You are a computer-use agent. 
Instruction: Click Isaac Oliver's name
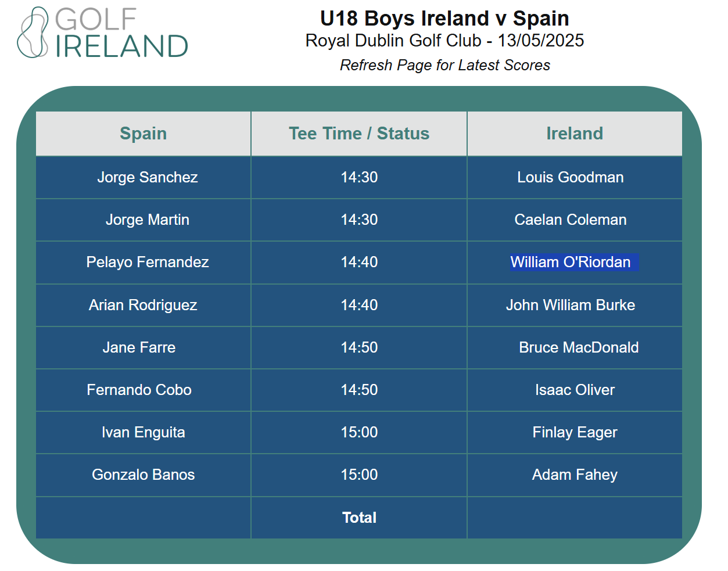coord(575,390)
